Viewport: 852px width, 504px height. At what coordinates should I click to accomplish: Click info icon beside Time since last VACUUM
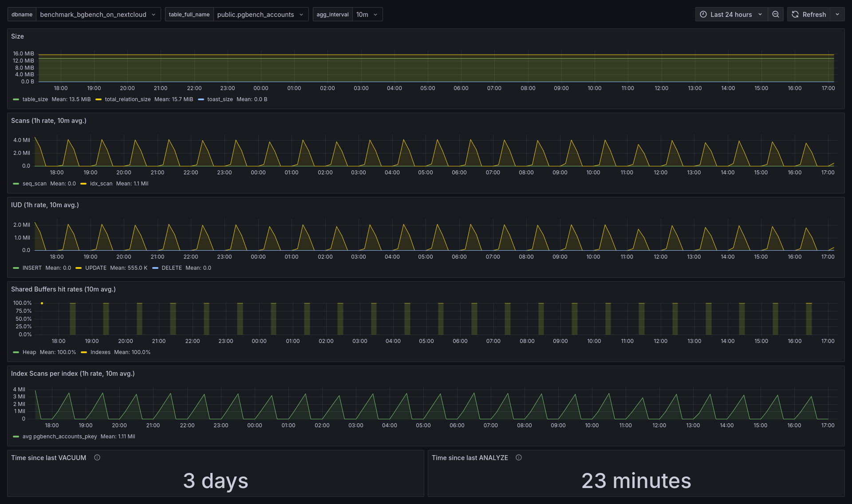[x=97, y=457]
